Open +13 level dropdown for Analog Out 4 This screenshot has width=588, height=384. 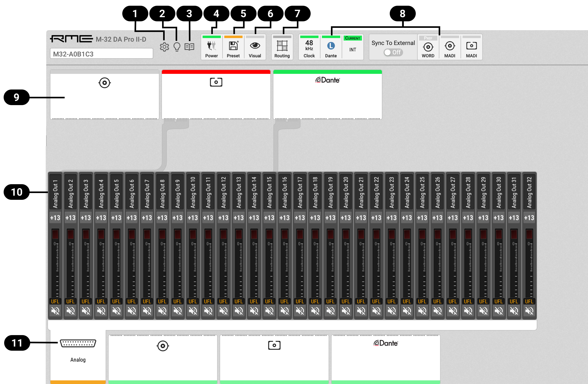[x=101, y=217]
